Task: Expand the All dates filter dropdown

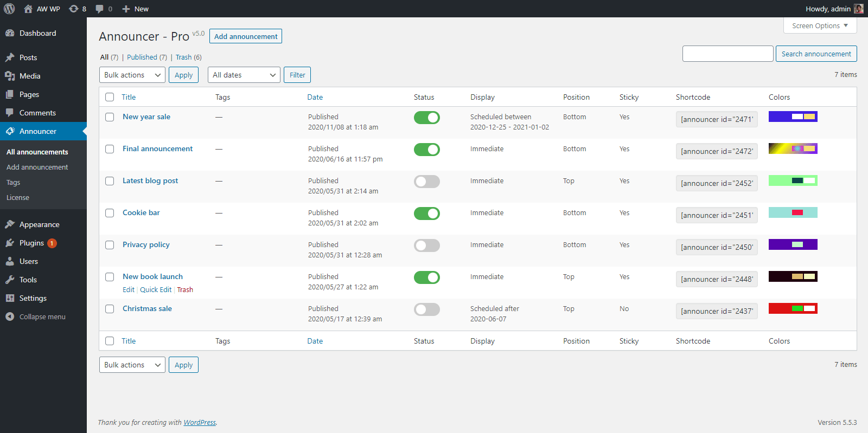Action: (244, 75)
